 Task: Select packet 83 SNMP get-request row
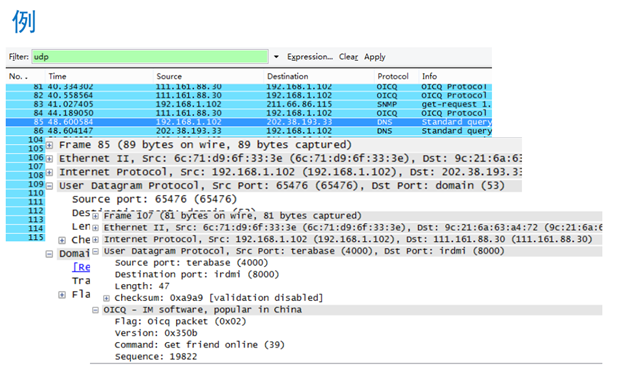coord(249,104)
